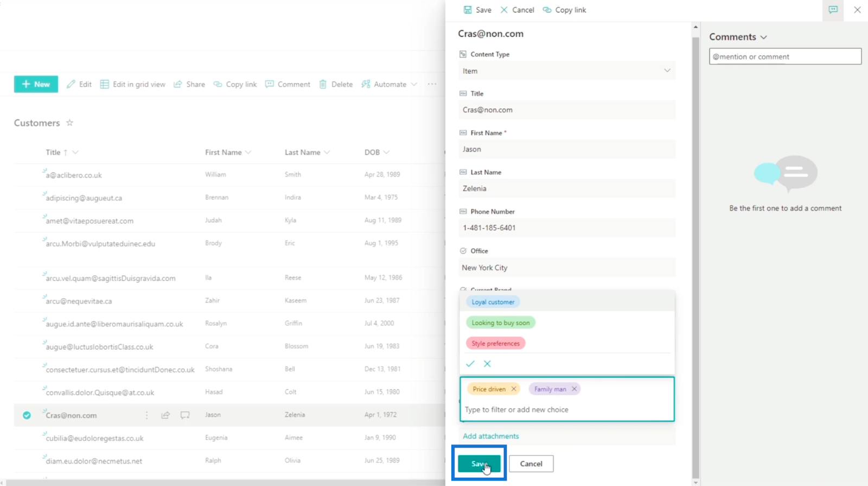Click the Delete trash icon

point(323,84)
